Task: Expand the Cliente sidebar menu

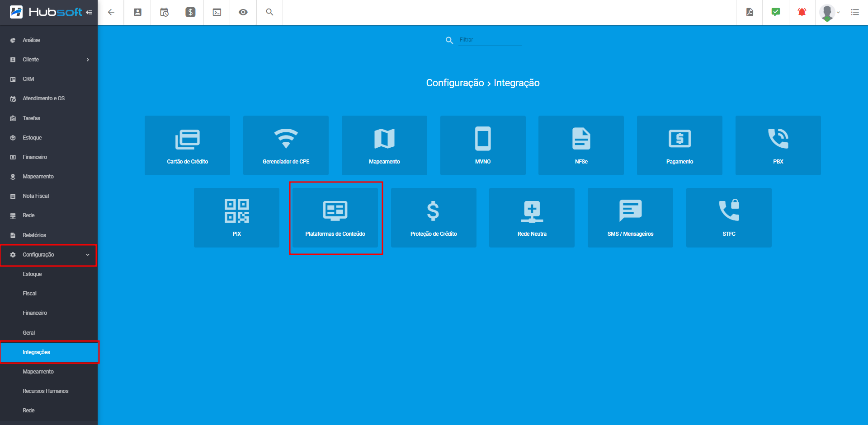Action: pos(49,60)
